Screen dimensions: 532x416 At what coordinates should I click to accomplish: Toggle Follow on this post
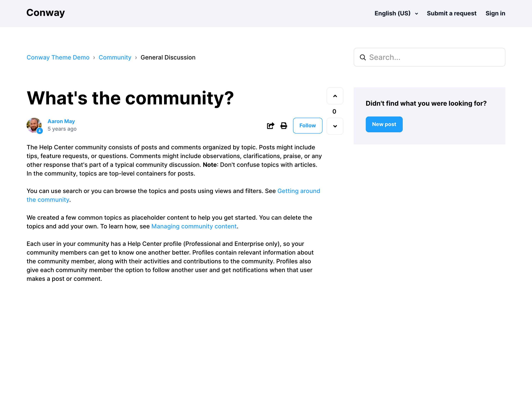(x=307, y=126)
